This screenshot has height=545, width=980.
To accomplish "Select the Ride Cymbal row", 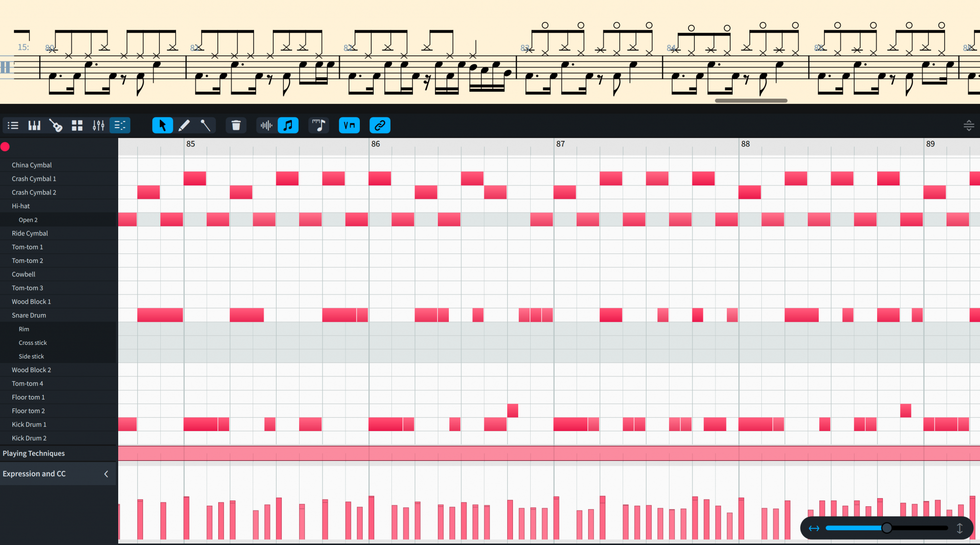I will pyautogui.click(x=59, y=233).
